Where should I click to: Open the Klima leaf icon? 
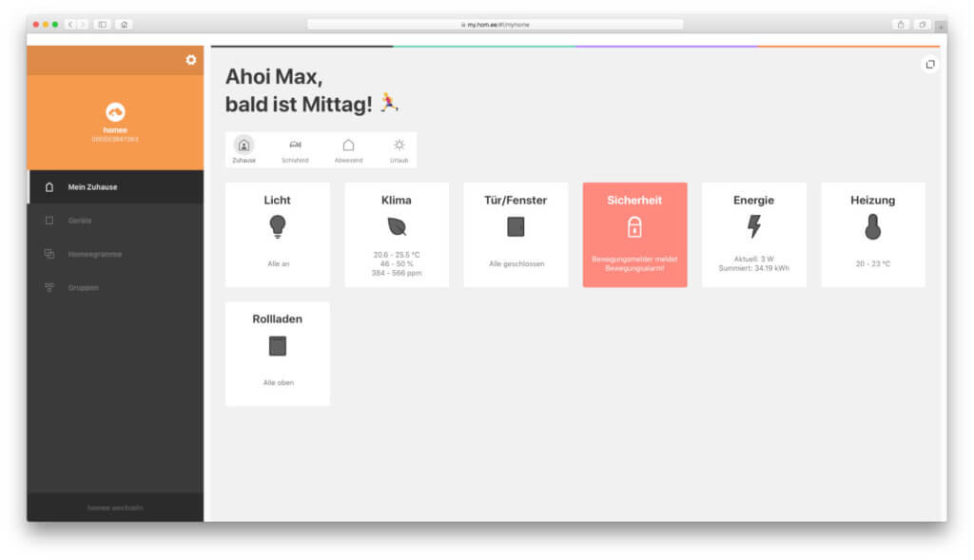click(x=397, y=228)
